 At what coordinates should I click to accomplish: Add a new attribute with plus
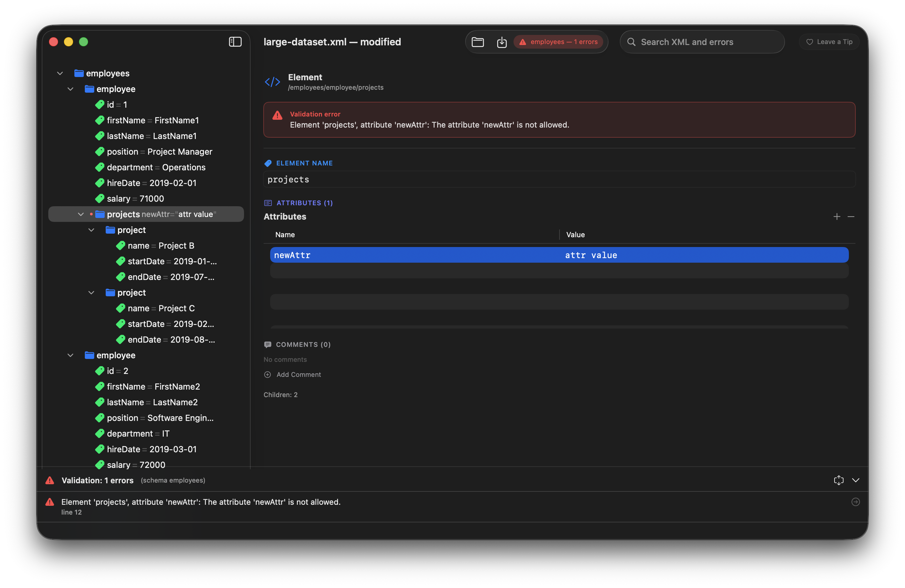coord(836,216)
